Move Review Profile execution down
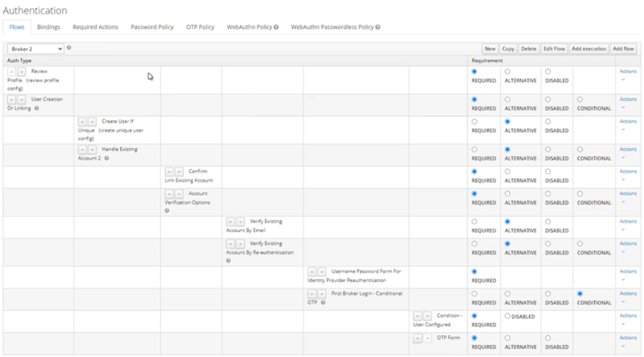 tap(22, 72)
